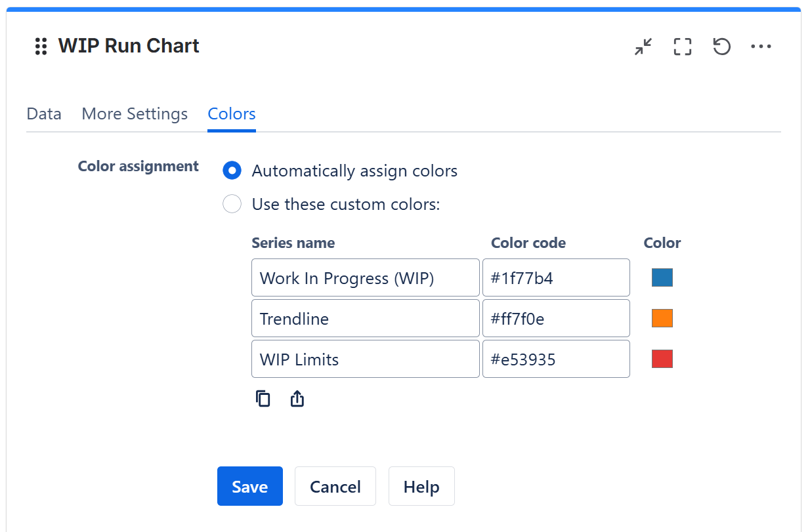Cancel the configuration changes

click(335, 486)
